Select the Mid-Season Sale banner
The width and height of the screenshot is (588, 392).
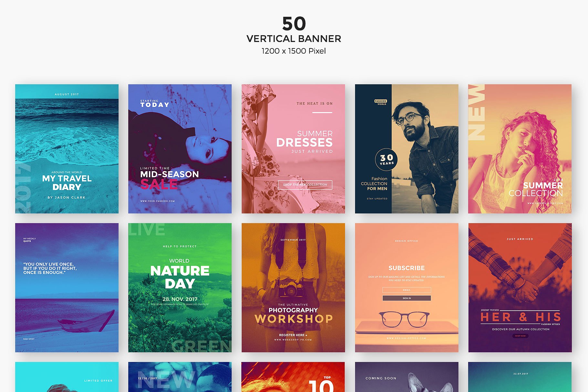[180, 149]
